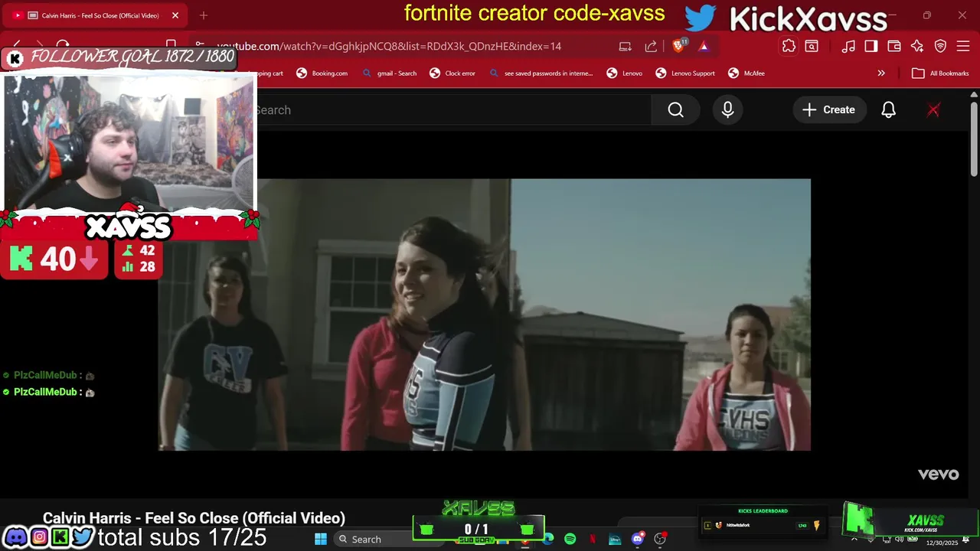Open the Lenovo bookmark

pyautogui.click(x=625, y=73)
